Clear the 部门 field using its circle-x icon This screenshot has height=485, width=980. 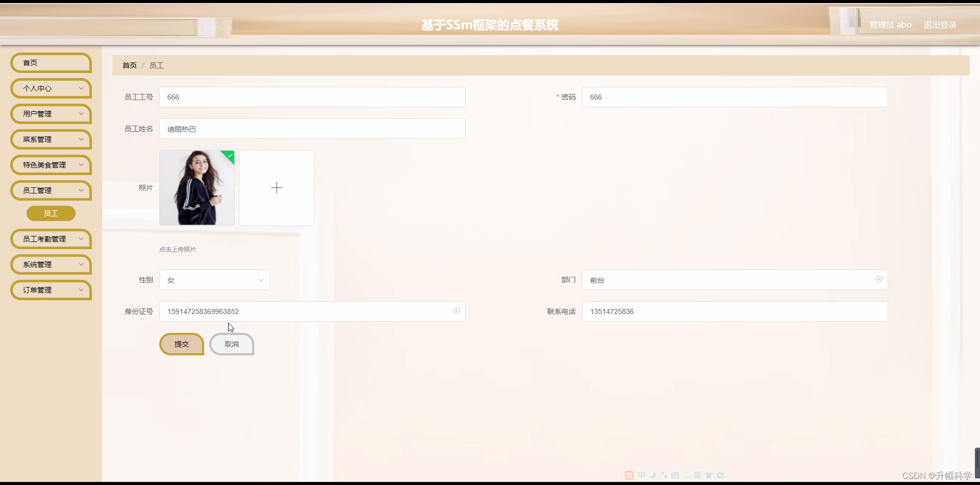coord(879,279)
